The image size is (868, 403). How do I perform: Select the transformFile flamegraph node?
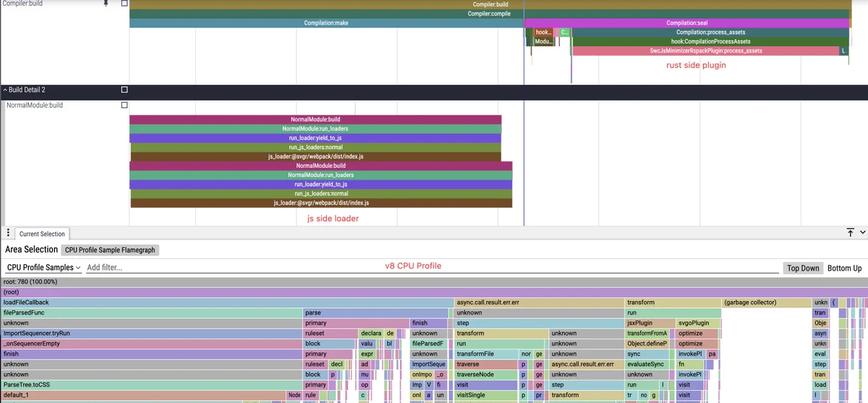click(x=486, y=354)
